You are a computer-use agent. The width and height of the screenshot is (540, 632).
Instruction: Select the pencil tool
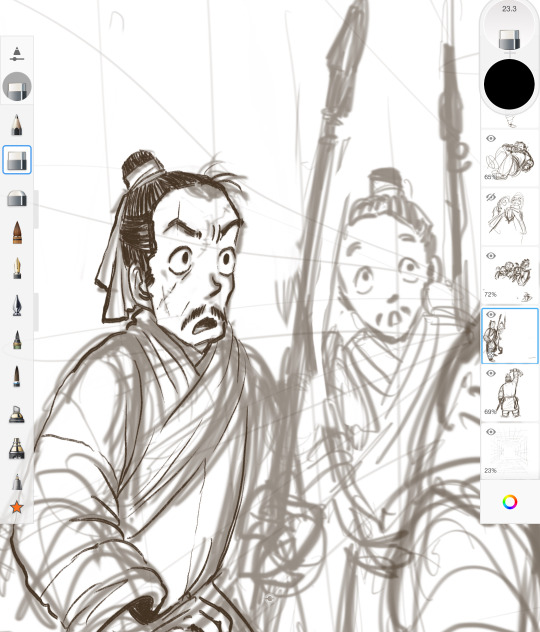click(x=17, y=125)
